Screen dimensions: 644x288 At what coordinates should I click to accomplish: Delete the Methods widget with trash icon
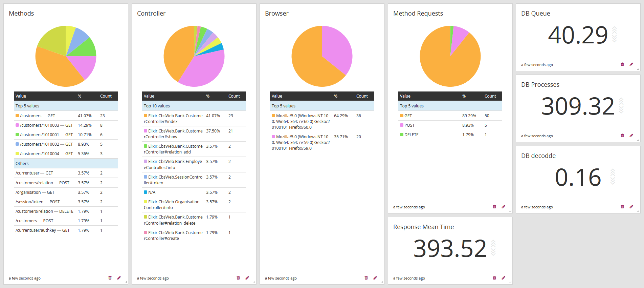point(110,278)
